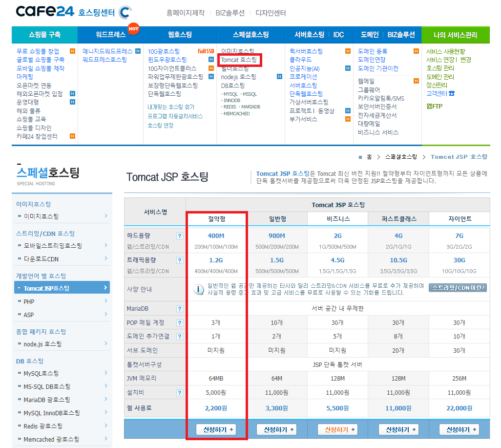Image resolution: width=501 pixels, height=448 pixels.
Task: Open Tomcat 호스팅 link in top menu
Action: pos(239,60)
